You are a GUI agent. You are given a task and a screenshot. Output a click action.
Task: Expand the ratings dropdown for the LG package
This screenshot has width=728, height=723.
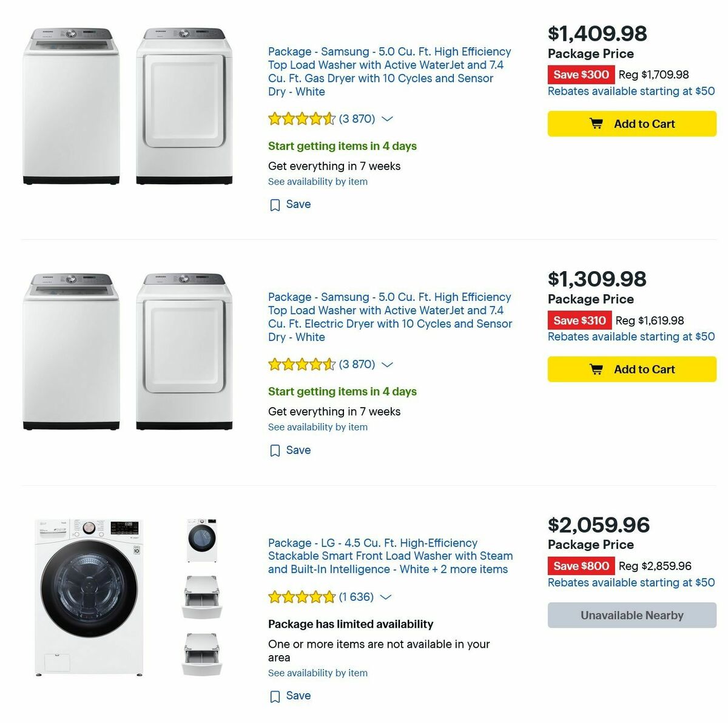click(385, 597)
